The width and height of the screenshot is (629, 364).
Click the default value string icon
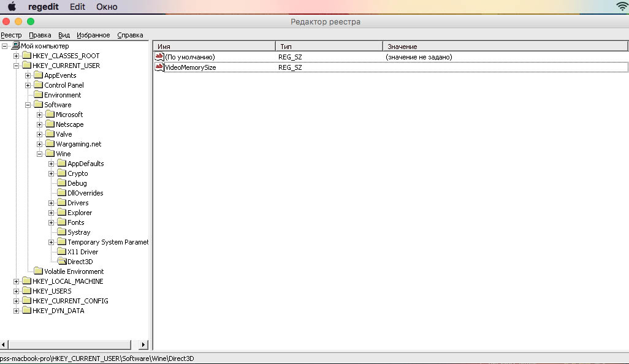point(159,57)
